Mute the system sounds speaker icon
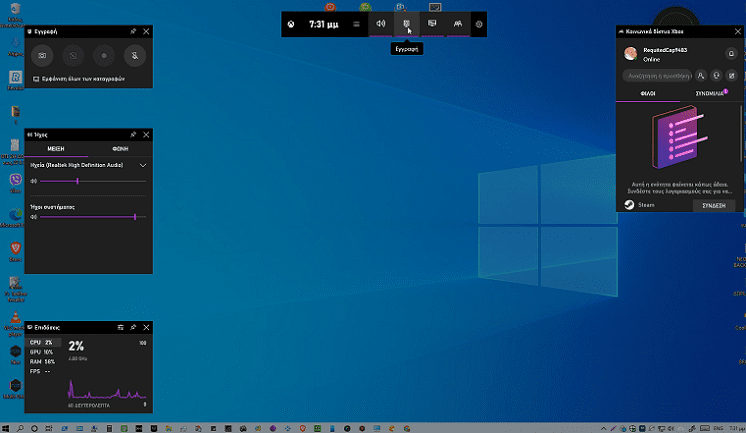This screenshot has height=433, width=746. [x=33, y=217]
